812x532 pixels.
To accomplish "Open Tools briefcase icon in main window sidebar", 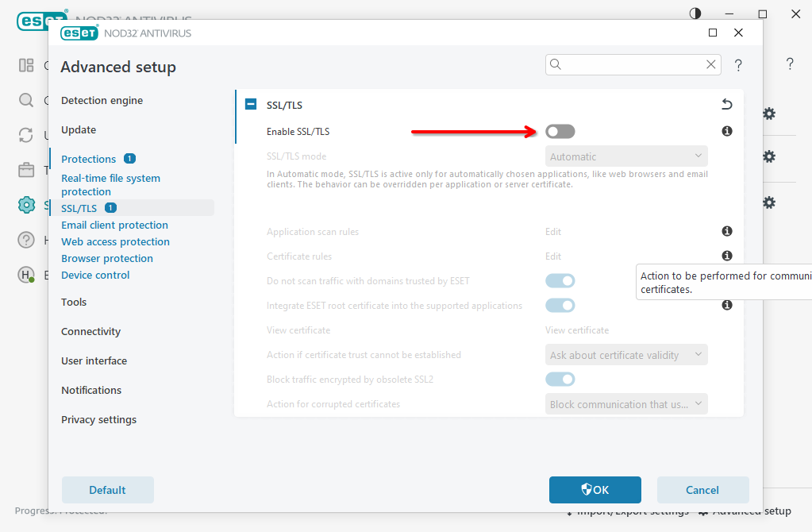I will point(26,170).
